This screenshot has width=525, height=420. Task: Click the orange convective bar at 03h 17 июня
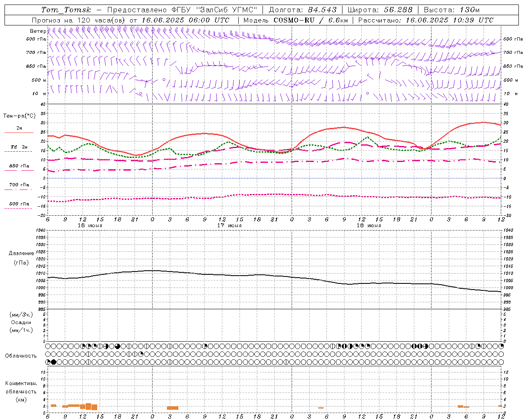click(173, 408)
